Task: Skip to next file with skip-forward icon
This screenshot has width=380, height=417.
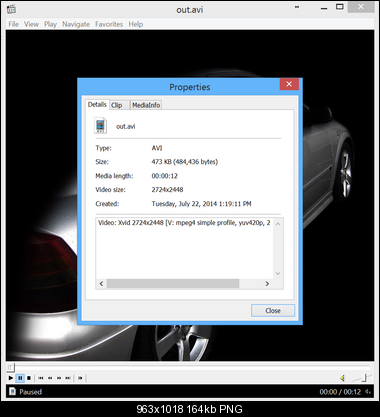Action: click(x=68, y=378)
